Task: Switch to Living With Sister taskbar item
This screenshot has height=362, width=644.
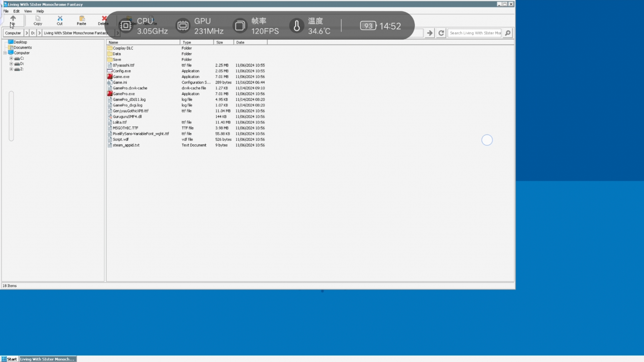Action: pyautogui.click(x=48, y=359)
